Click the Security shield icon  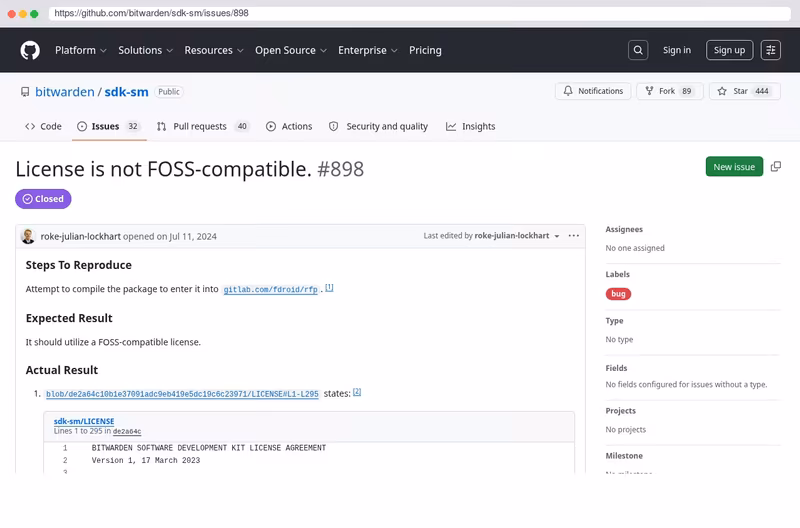coord(333,127)
